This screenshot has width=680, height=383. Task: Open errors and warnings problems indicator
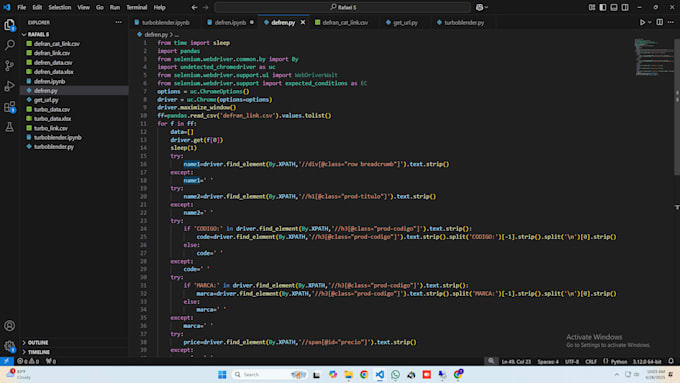[x=29, y=361]
